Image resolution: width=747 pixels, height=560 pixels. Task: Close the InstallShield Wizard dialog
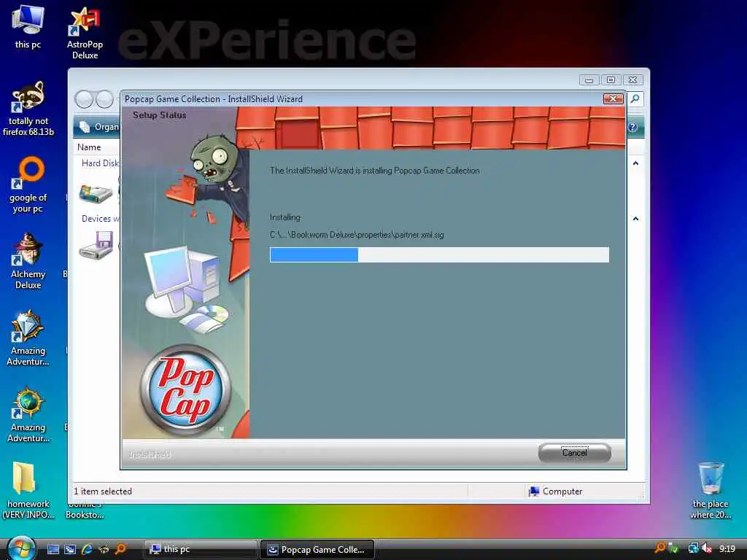click(x=613, y=98)
